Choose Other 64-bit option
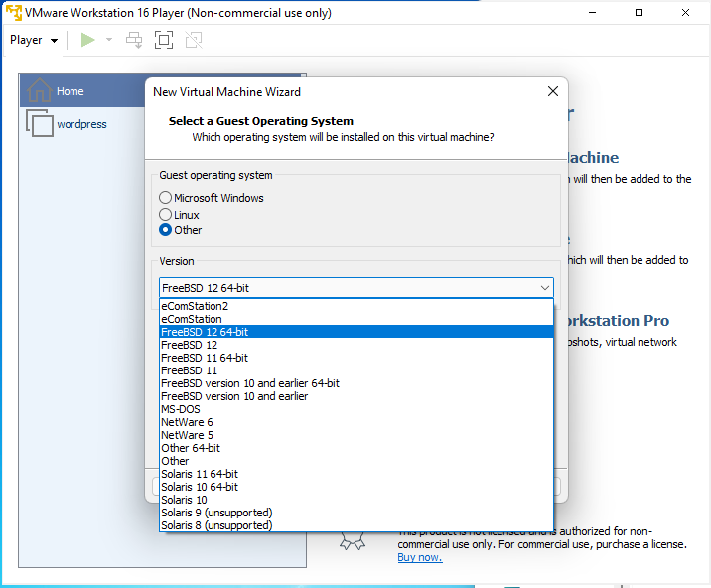The width and height of the screenshot is (711, 588). coord(356,448)
